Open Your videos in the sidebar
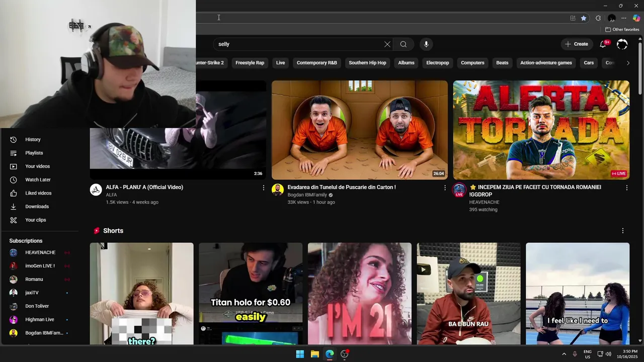The image size is (644, 362). pos(37,166)
